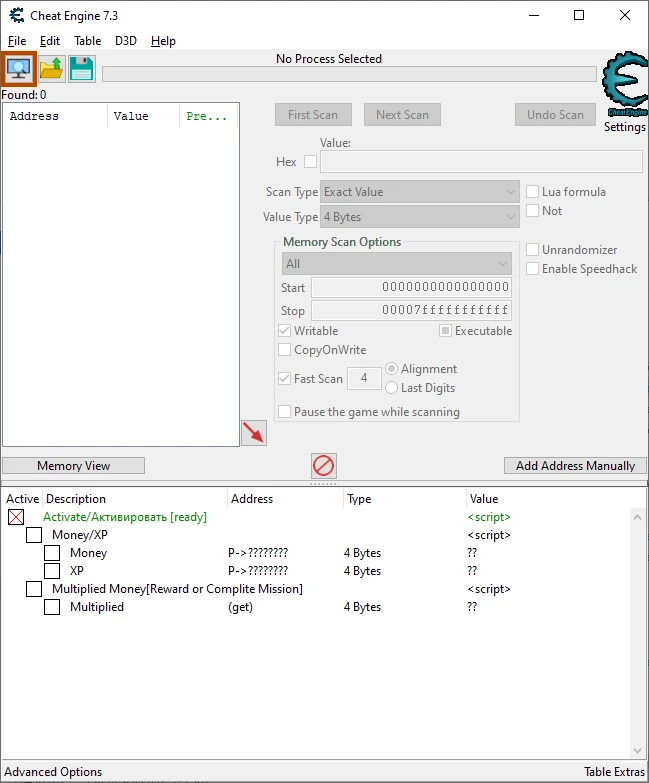Image resolution: width=649 pixels, height=783 pixels.
Task: Open the Value Type dropdown
Action: coord(420,217)
